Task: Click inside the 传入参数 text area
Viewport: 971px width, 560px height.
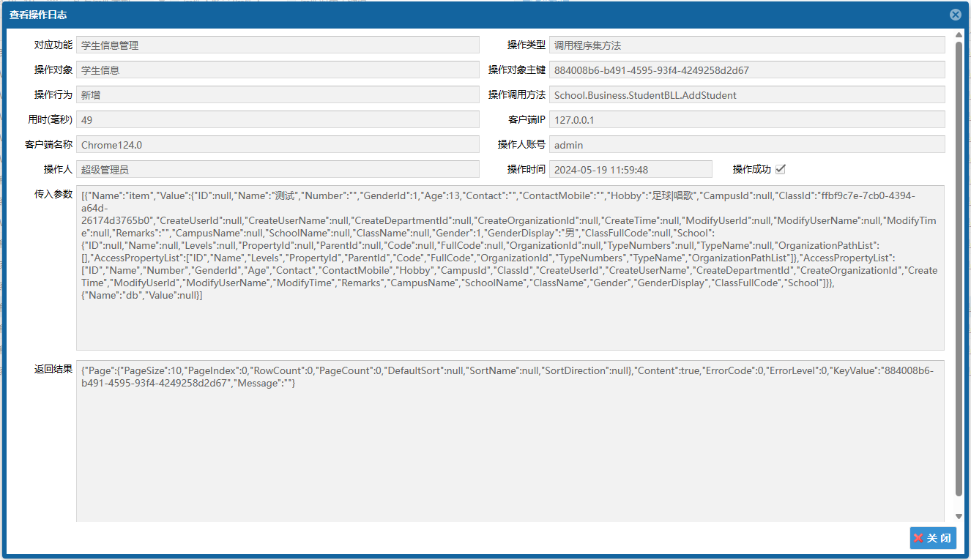Action: (x=510, y=268)
